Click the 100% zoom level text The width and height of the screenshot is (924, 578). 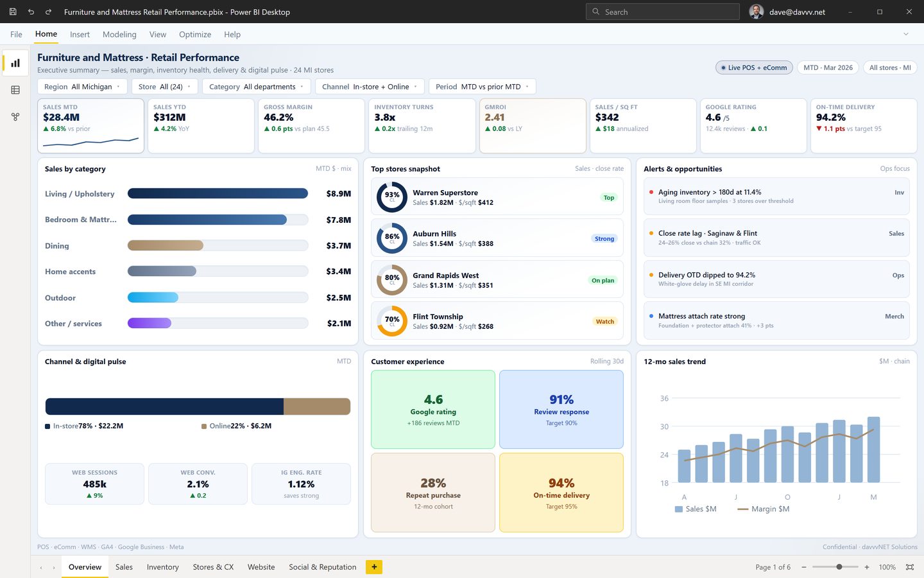[x=887, y=567]
